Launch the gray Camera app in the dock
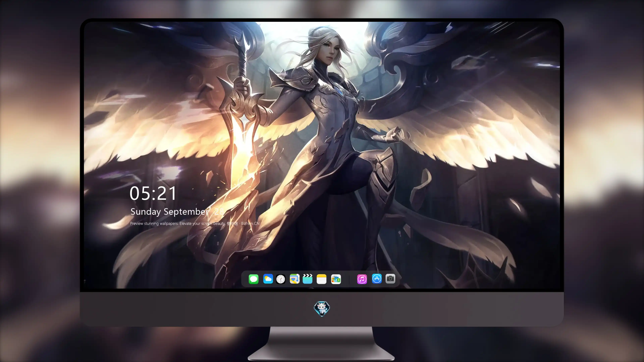The width and height of the screenshot is (644, 362). [390, 279]
